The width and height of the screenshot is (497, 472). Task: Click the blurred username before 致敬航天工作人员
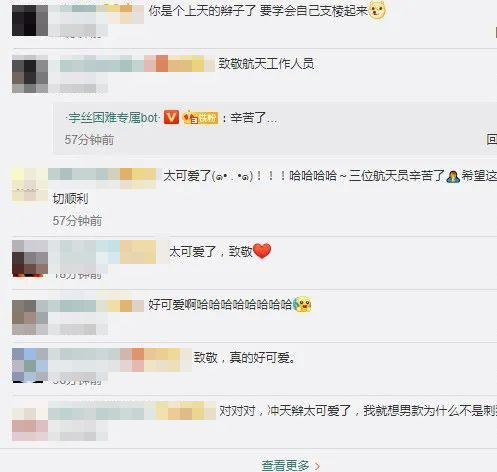point(132,63)
